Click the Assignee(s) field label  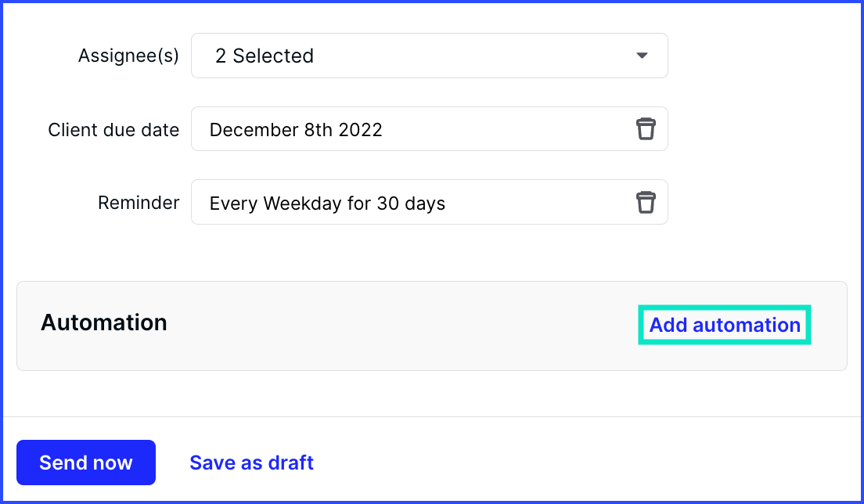pyautogui.click(x=128, y=56)
